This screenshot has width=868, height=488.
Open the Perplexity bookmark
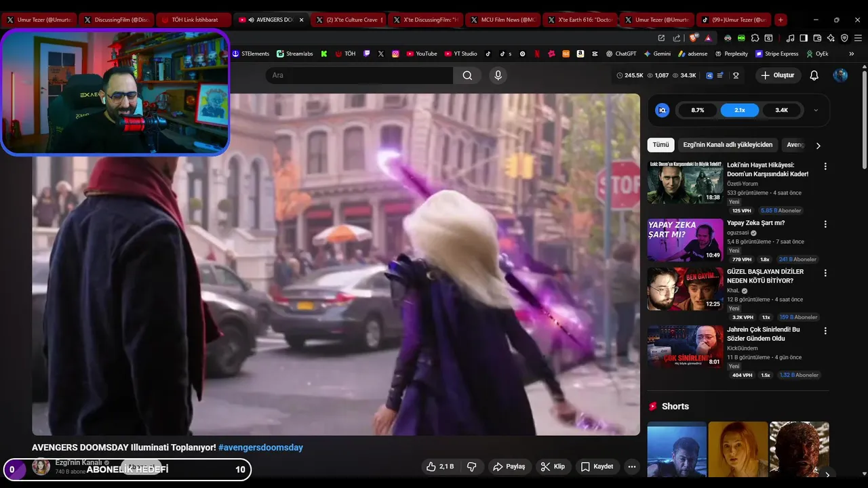[x=731, y=54]
